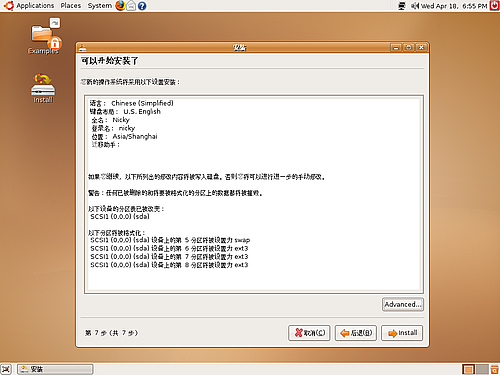500x375 pixels.
Task: Open the Places menu
Action: tap(71, 6)
